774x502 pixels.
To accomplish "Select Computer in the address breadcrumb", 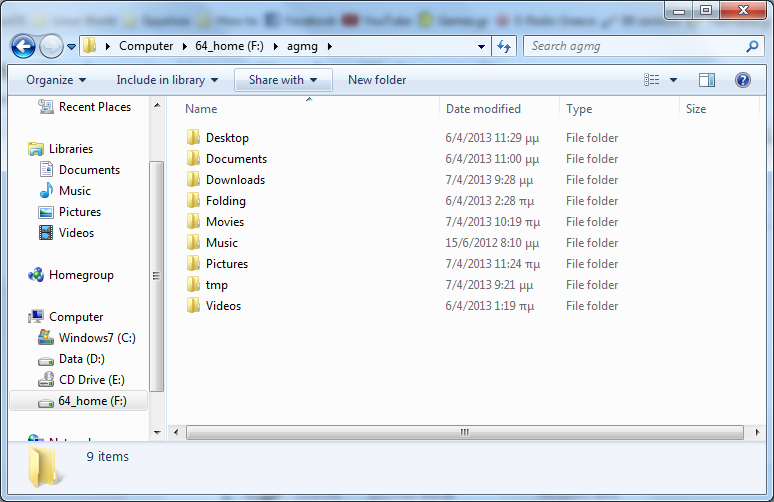I will [146, 46].
